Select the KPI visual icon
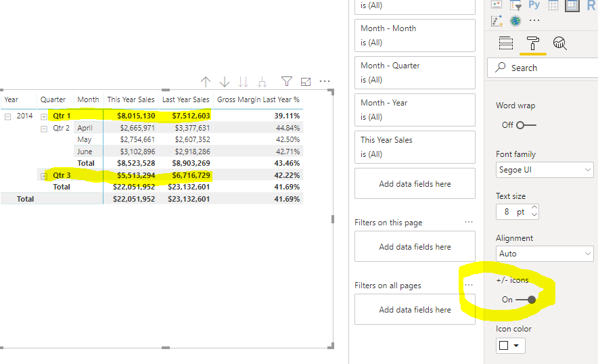This screenshot has height=364, width=598. click(x=497, y=5)
